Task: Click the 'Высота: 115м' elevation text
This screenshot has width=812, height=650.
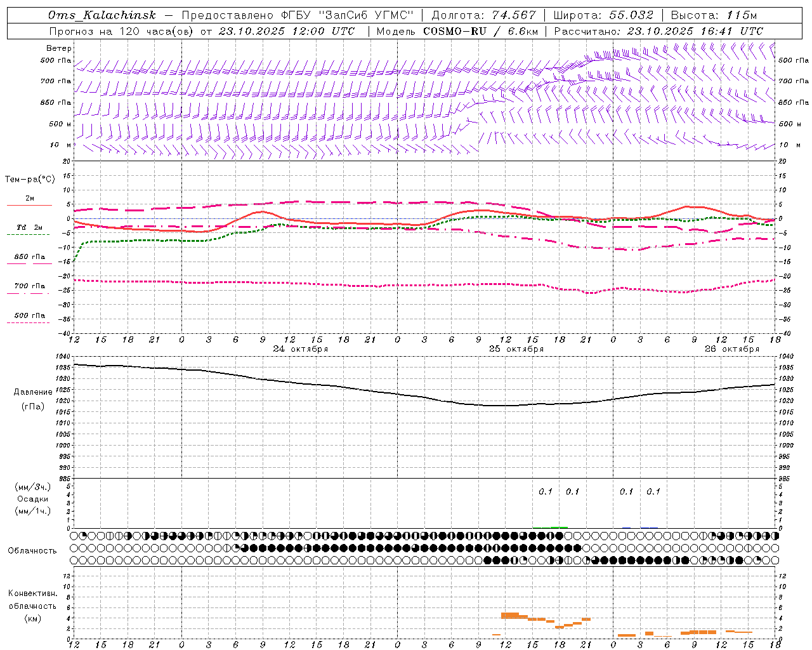Action: [714, 15]
